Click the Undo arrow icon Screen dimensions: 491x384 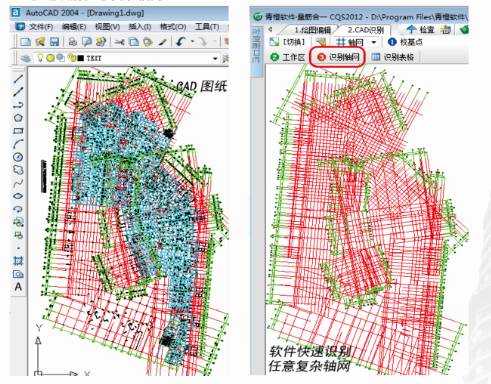point(181,42)
